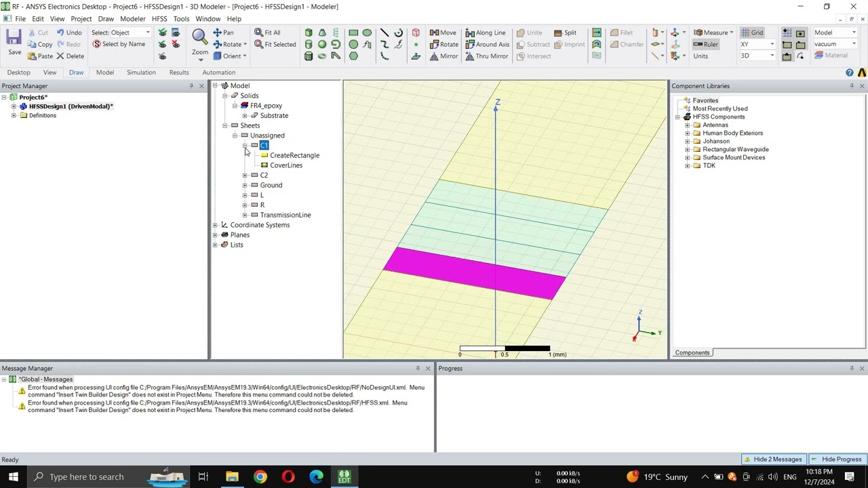
Task: Click the Thru Mirror tool
Action: 486,56
